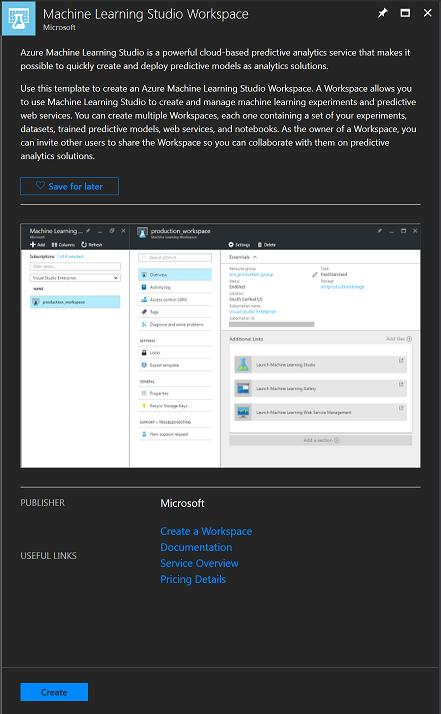Click amlproductionstorage link in preview
Screen dimensions: 441x714
[x=343, y=287]
